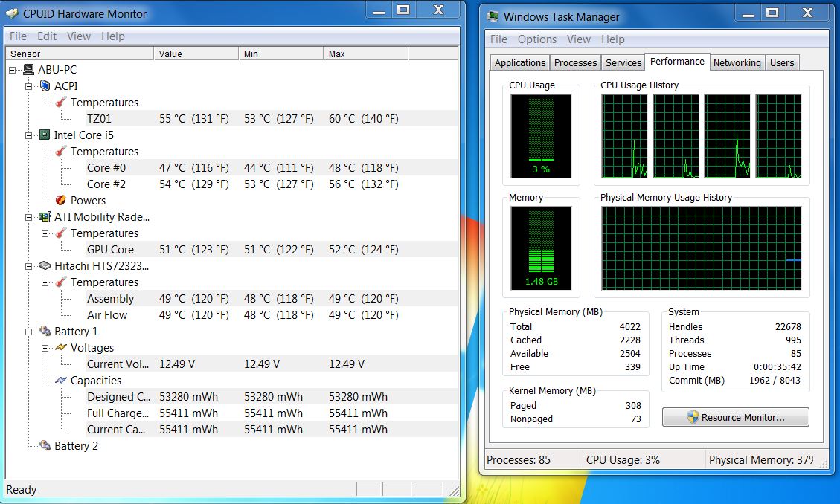Click the Memory 1.48 GB meter
The width and height of the screenshot is (840, 504).
[541, 248]
